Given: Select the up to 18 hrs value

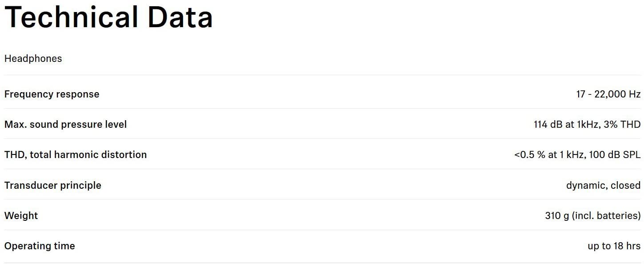Looking at the screenshot, I should [x=614, y=246].
